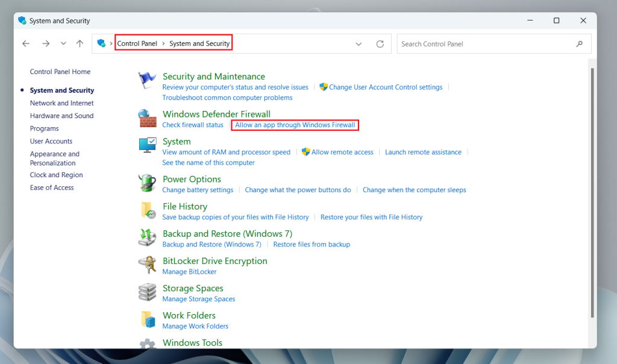Click the search magnifier in the search box

(579, 43)
